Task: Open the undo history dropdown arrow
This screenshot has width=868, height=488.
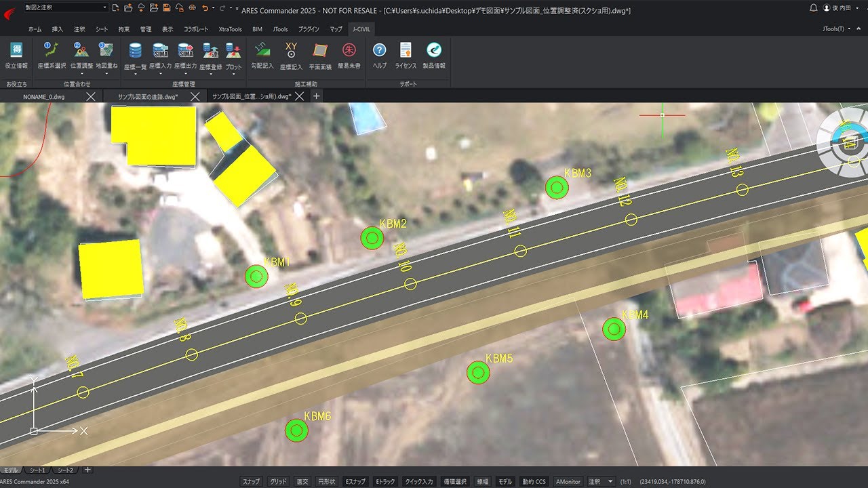Action: click(213, 7)
